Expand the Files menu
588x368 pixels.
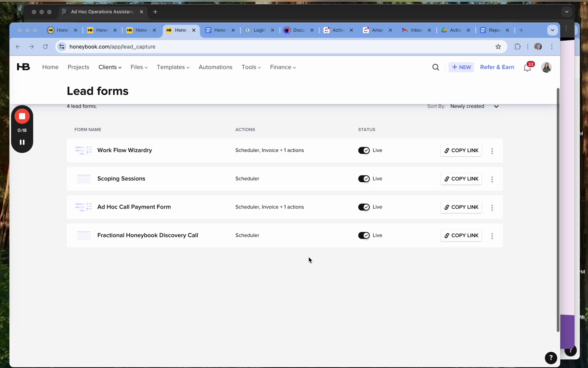coord(139,67)
